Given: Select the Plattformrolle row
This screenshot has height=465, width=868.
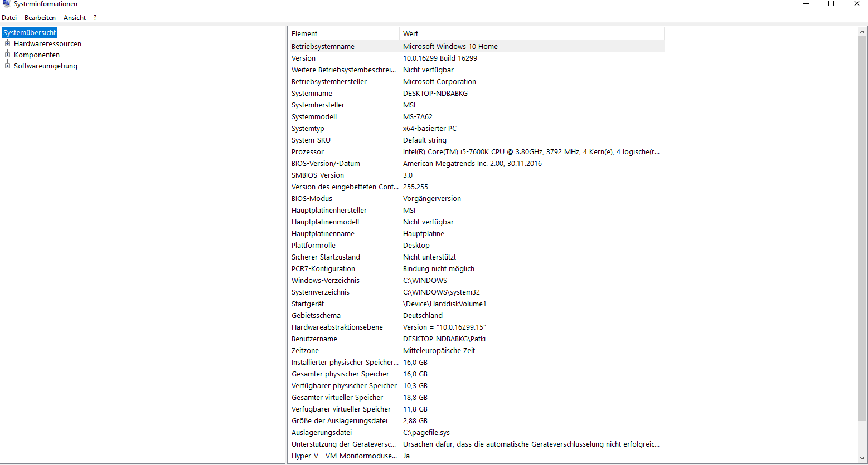Looking at the screenshot, I should [x=476, y=246].
